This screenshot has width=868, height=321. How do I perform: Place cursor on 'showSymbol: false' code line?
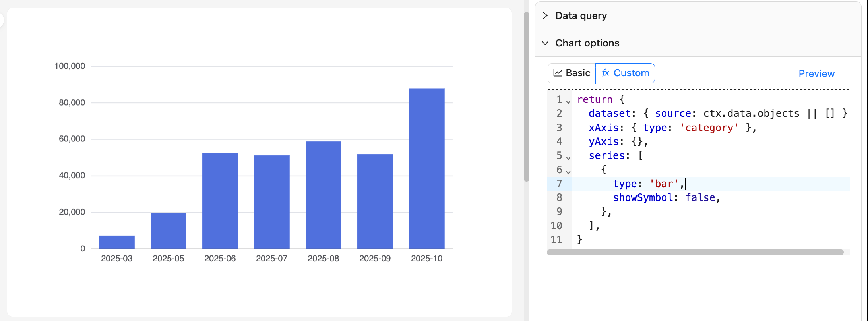point(666,197)
